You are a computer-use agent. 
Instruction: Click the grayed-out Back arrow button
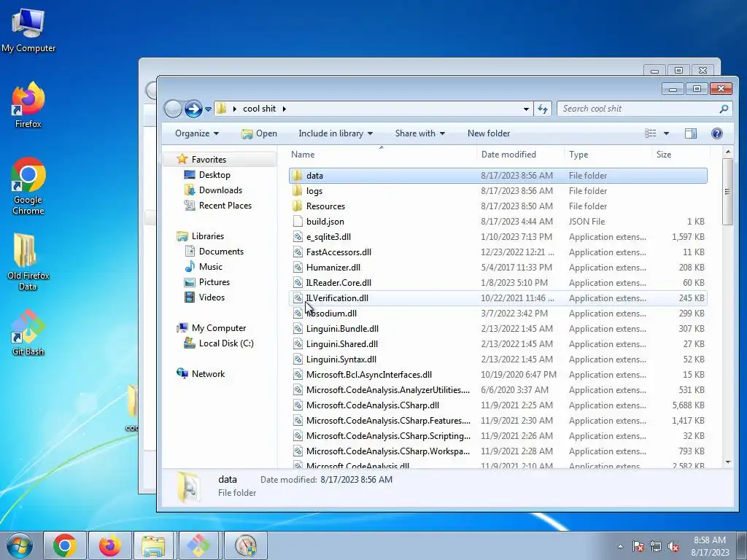pyautogui.click(x=173, y=109)
